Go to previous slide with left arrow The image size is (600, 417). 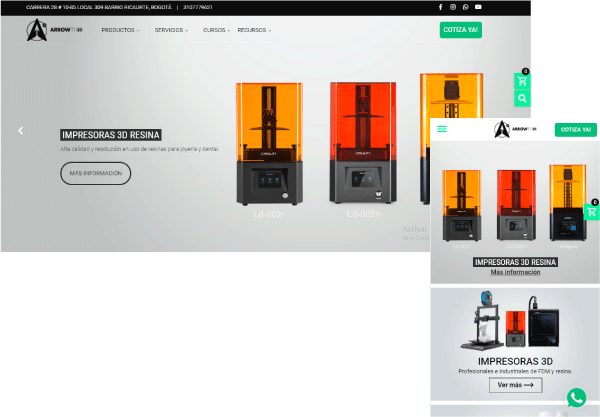20,130
